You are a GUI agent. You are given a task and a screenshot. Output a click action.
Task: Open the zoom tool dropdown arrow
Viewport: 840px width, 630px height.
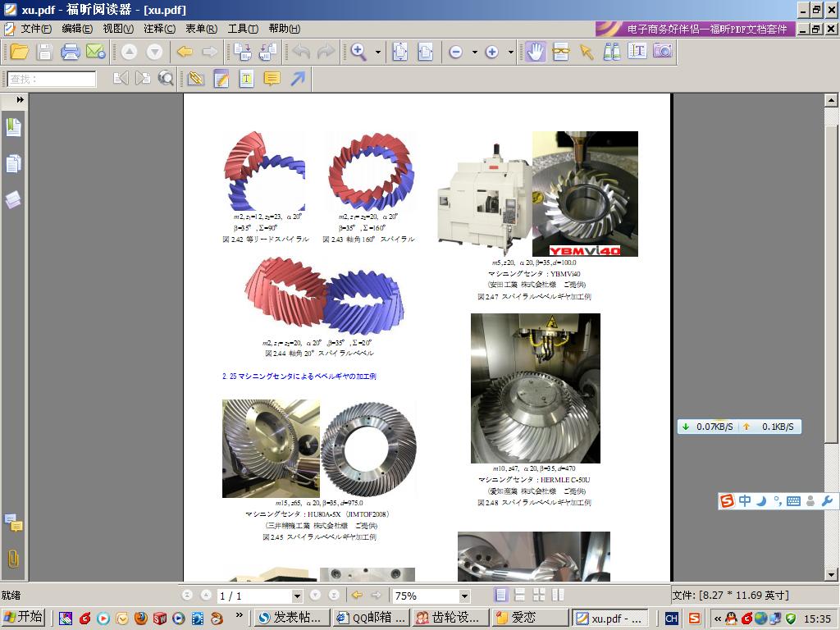(378, 52)
